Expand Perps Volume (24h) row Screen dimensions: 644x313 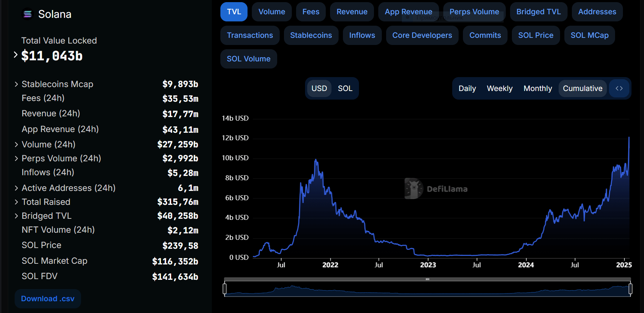coord(16,158)
